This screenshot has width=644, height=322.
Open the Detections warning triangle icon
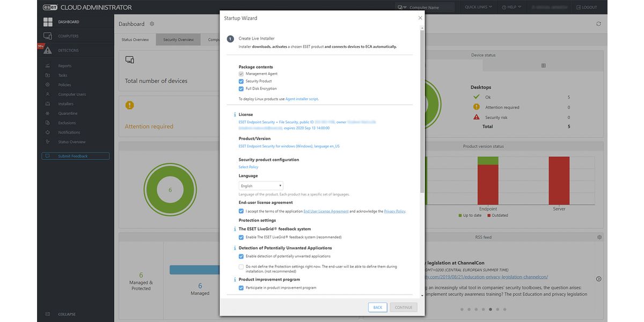[48, 50]
